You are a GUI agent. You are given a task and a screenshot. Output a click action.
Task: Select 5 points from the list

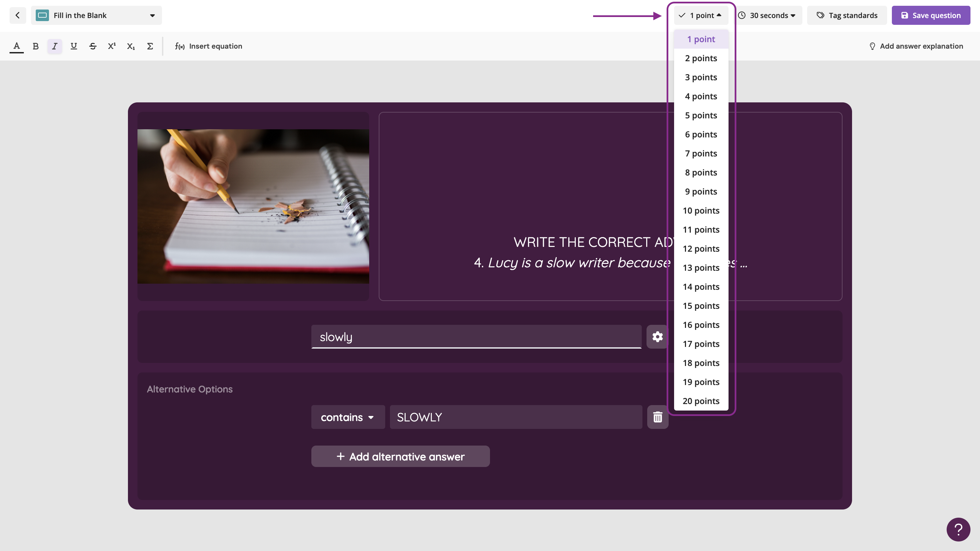701,115
